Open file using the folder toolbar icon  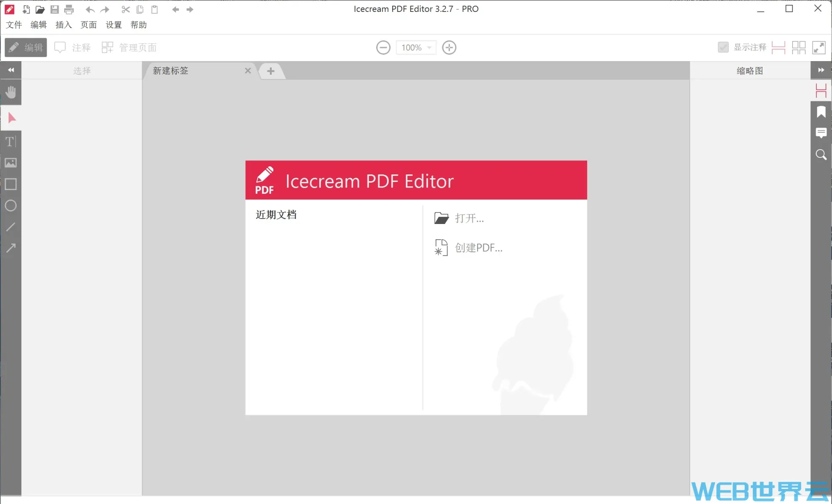[40, 9]
